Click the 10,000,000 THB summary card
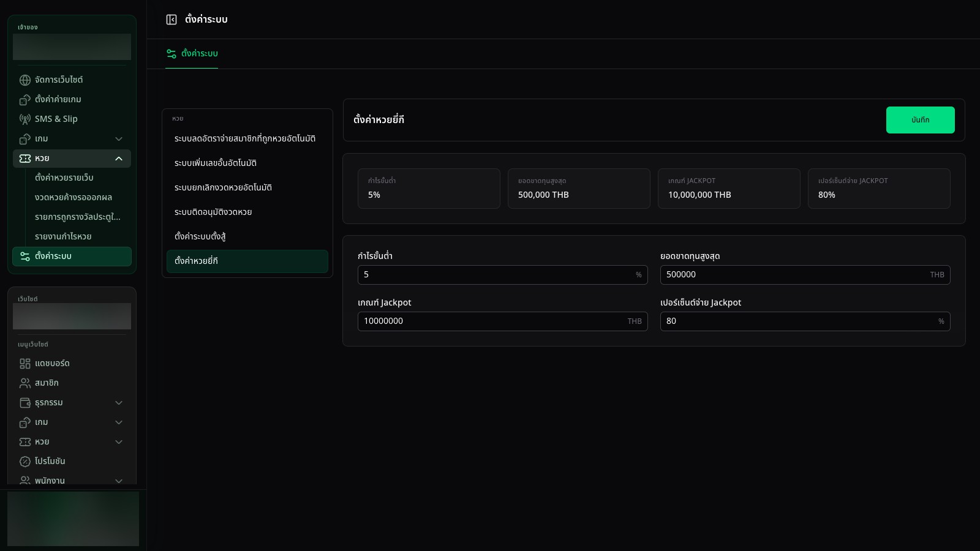 pos(729,189)
